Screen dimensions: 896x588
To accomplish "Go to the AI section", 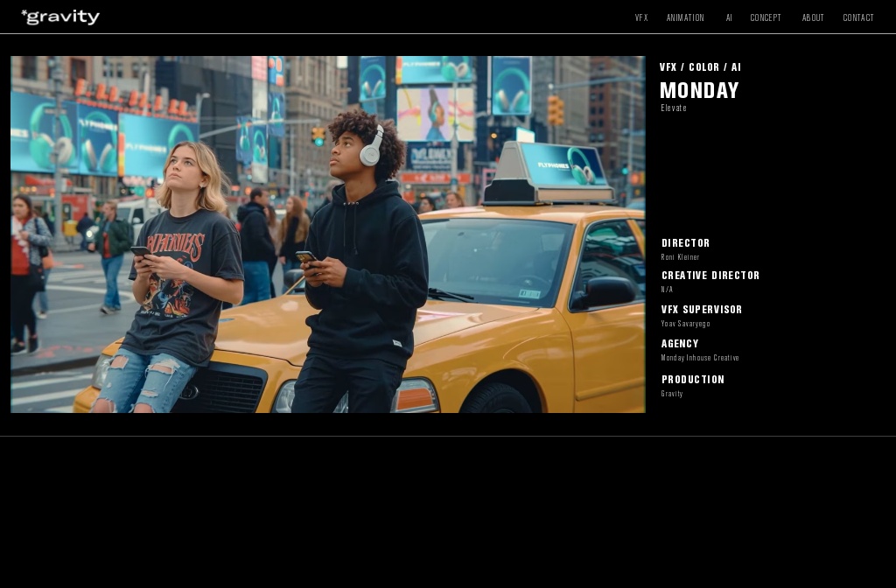I will pos(729,17).
